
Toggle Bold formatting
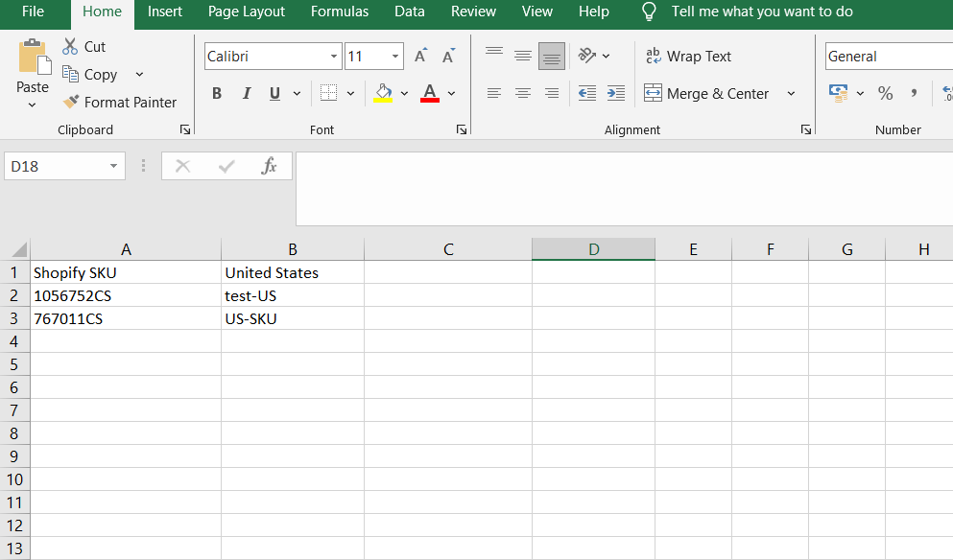(217, 93)
